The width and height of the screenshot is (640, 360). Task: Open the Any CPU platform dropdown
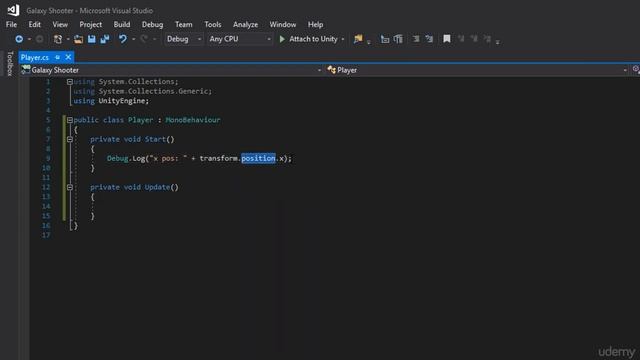pyautogui.click(x=240, y=39)
